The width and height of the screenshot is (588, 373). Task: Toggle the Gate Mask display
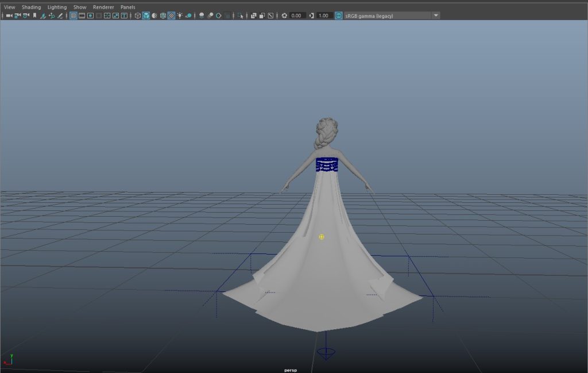click(99, 16)
